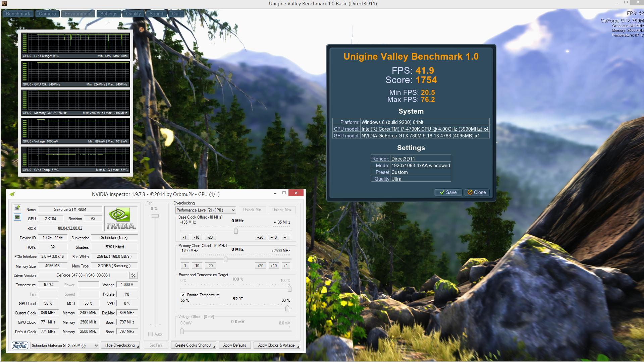Click the BIOS version field 80.04.92.00.02
The width and height of the screenshot is (644, 362).
click(70, 228)
